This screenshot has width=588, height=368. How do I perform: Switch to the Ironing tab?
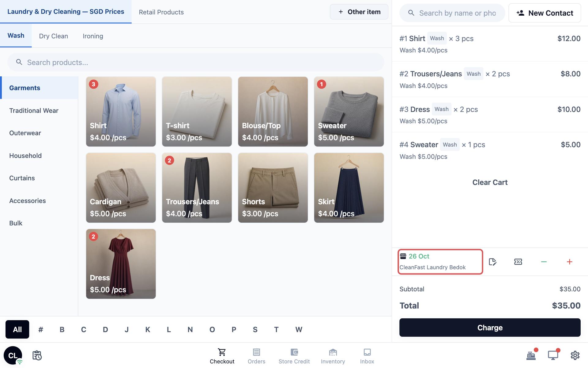click(93, 36)
